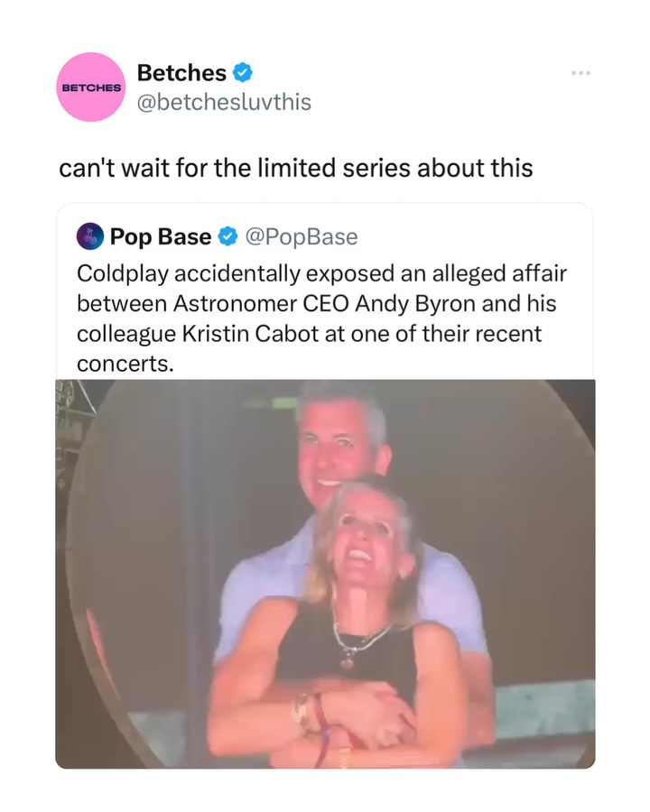The image size is (650, 812).
Task: Open the concert video thumbnail
Action: click(x=325, y=574)
